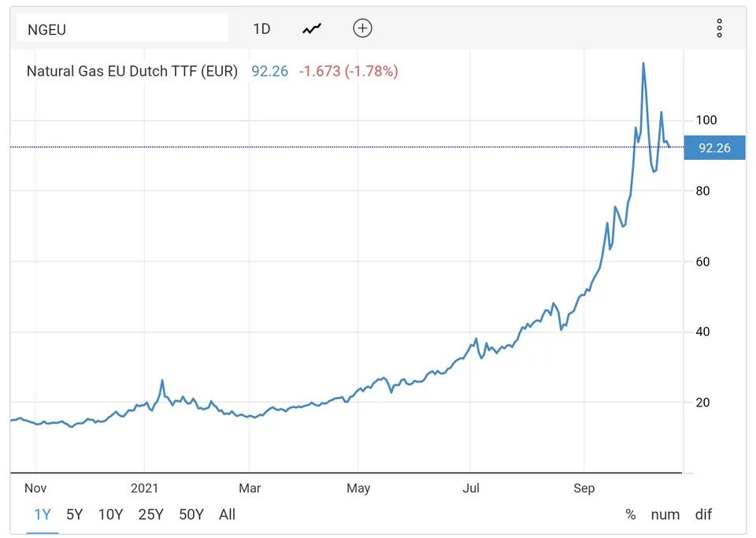Click the Natural Gas EU Dutch TTF title
Screen dimensions: 756x538
[x=132, y=71]
